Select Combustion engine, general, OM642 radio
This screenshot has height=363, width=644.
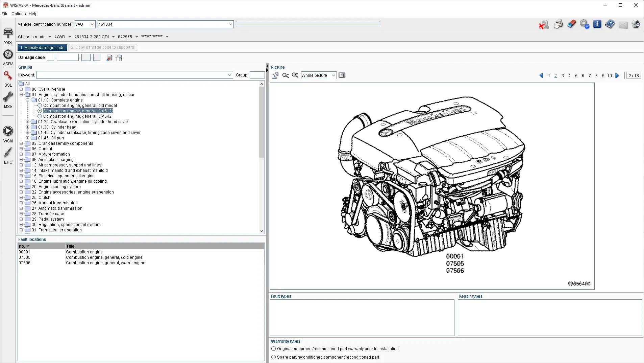[x=40, y=116]
